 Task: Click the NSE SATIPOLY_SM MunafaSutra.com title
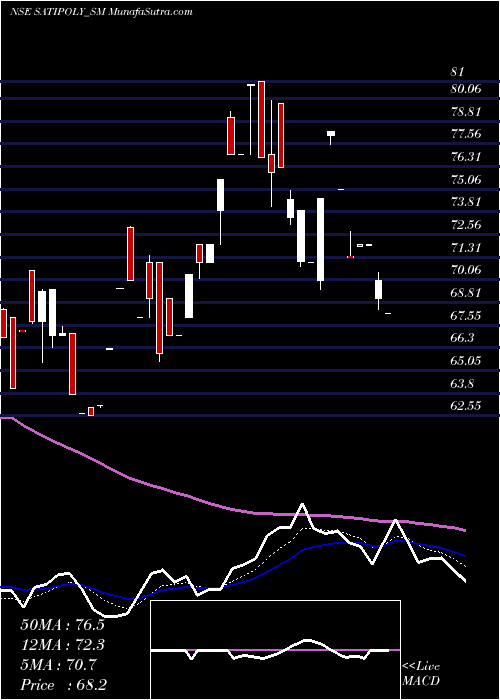pyautogui.click(x=101, y=12)
